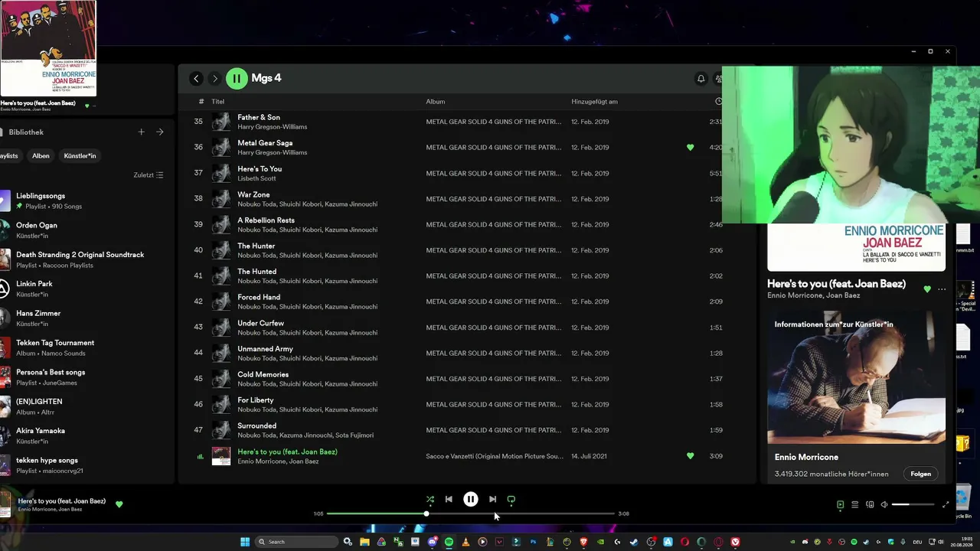Open the Tekken Tag Tournament album
Viewport: 980px width, 551px height.
point(82,347)
